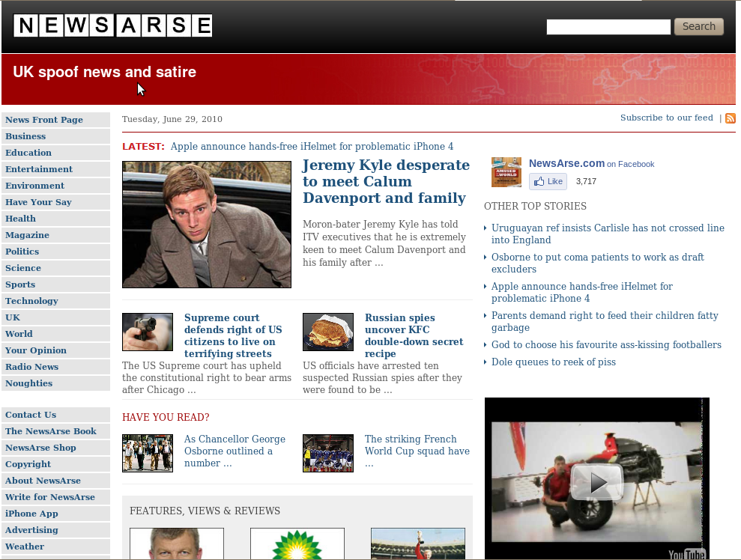Open the Copyright page
Image resolution: width=741 pixels, height=560 pixels.
click(x=55, y=465)
